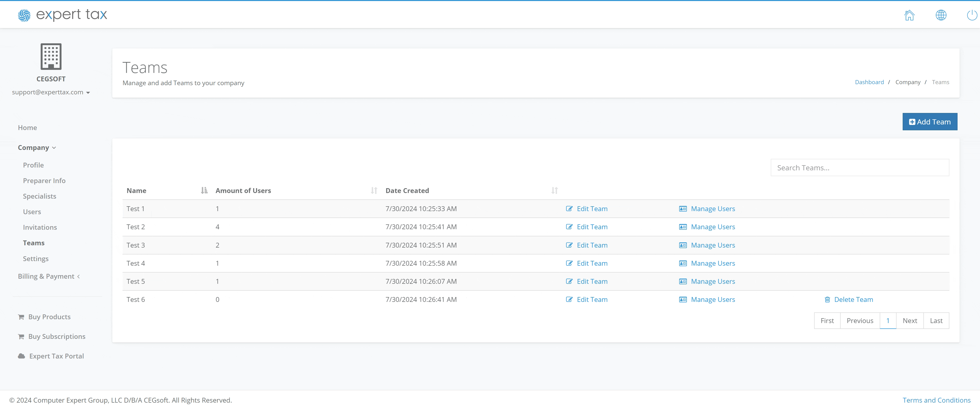980x410 pixels.
Task: Click Edit Team link for Test 3
Action: tap(592, 245)
